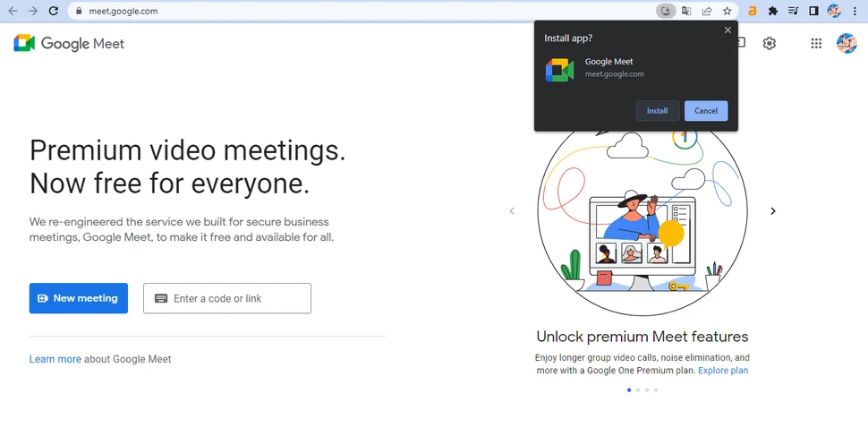The image size is (868, 436).
Task: Open the Extensions puzzle icon
Action: [x=773, y=11]
